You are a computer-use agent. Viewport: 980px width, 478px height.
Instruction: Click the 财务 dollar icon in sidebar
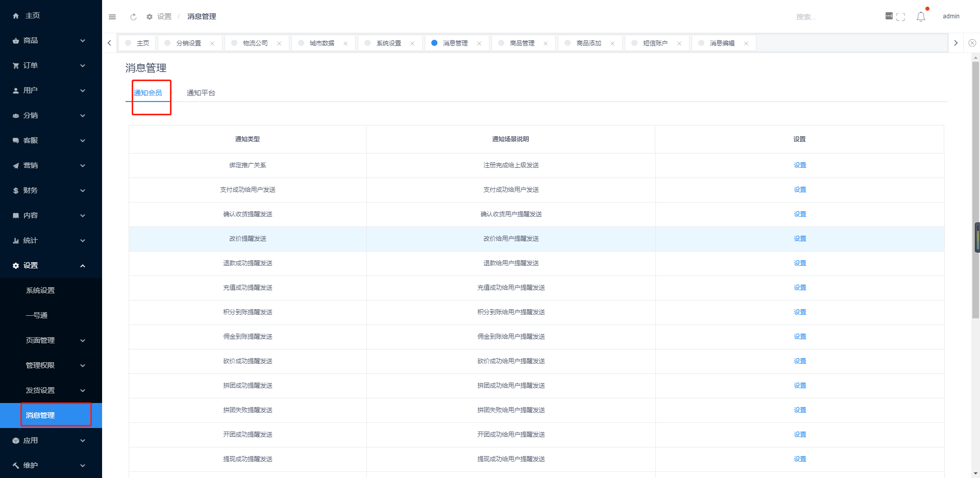[16, 191]
